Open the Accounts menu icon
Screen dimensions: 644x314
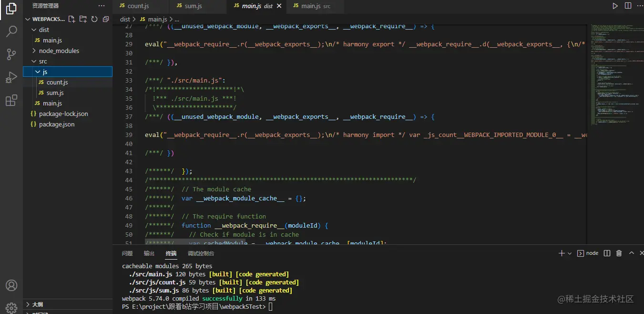11,285
